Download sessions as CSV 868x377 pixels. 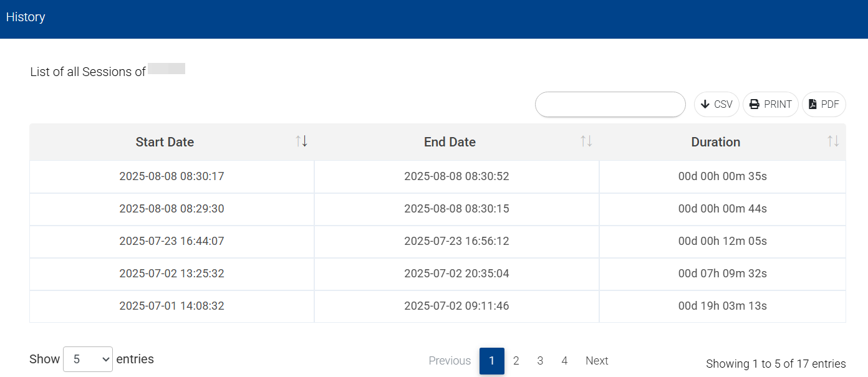pyautogui.click(x=716, y=104)
